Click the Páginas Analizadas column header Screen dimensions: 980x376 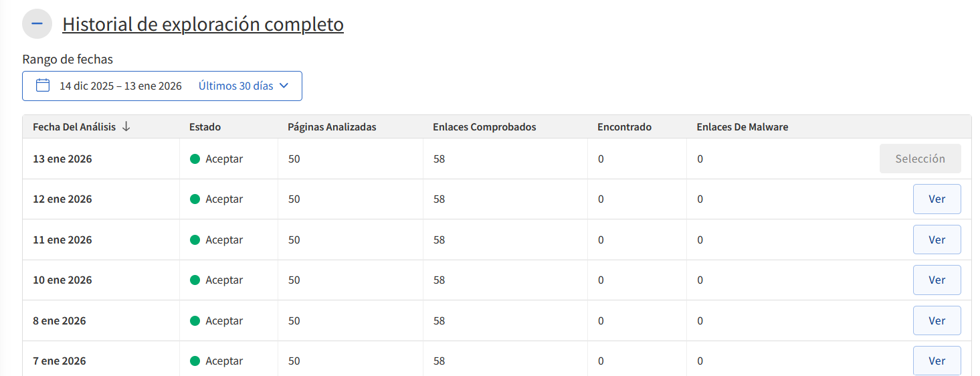[x=332, y=127]
